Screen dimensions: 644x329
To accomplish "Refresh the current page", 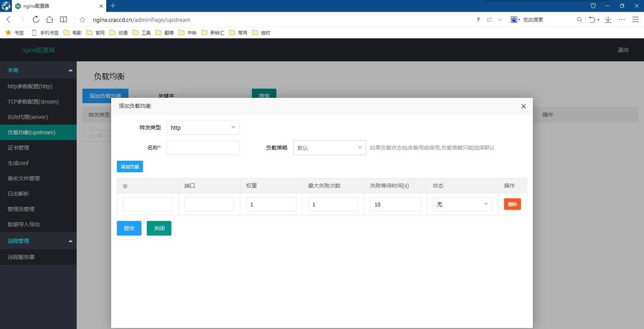I will [x=35, y=20].
